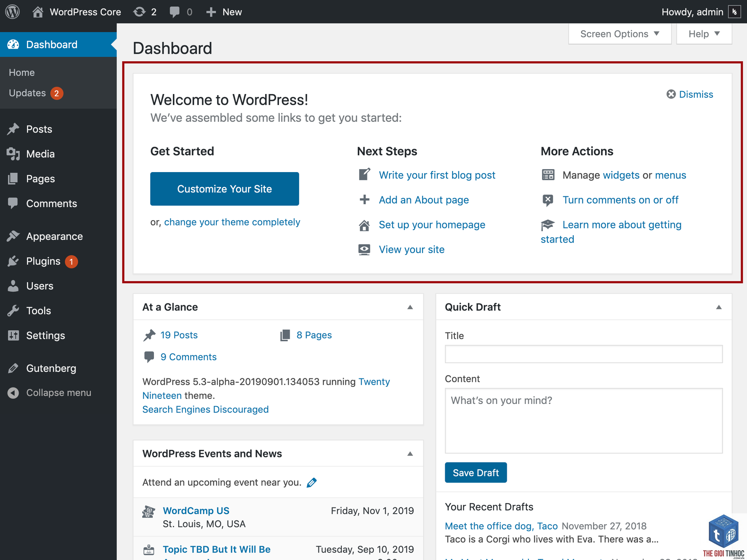Click the Add an About page link
The width and height of the screenshot is (747, 560).
coord(424,200)
